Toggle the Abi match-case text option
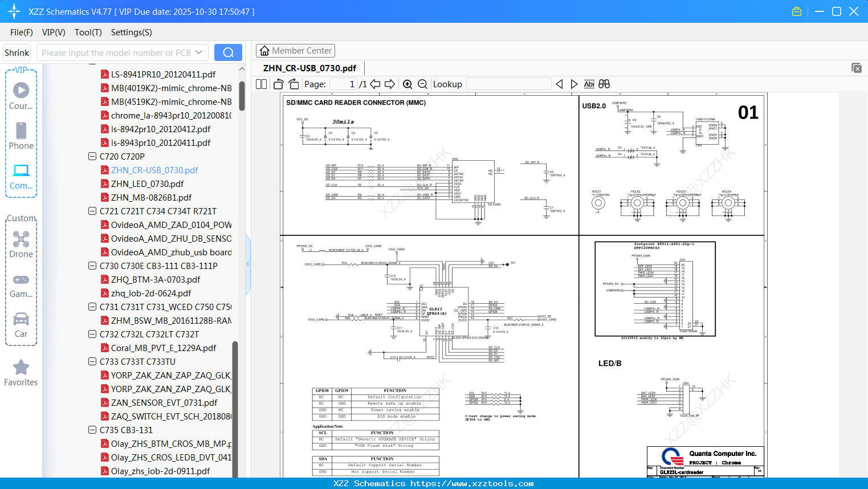Image resolution: width=868 pixels, height=489 pixels. click(x=589, y=84)
